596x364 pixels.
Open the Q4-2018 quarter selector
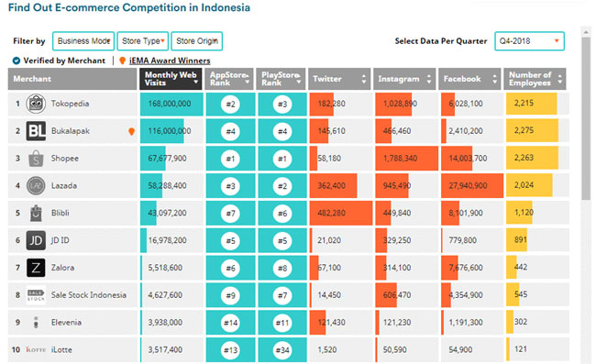click(529, 41)
